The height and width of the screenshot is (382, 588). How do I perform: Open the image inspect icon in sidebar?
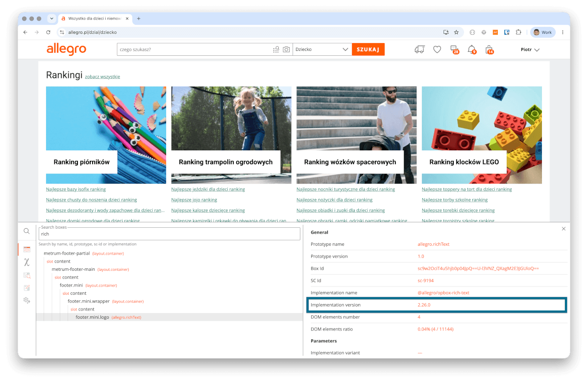pos(26,275)
